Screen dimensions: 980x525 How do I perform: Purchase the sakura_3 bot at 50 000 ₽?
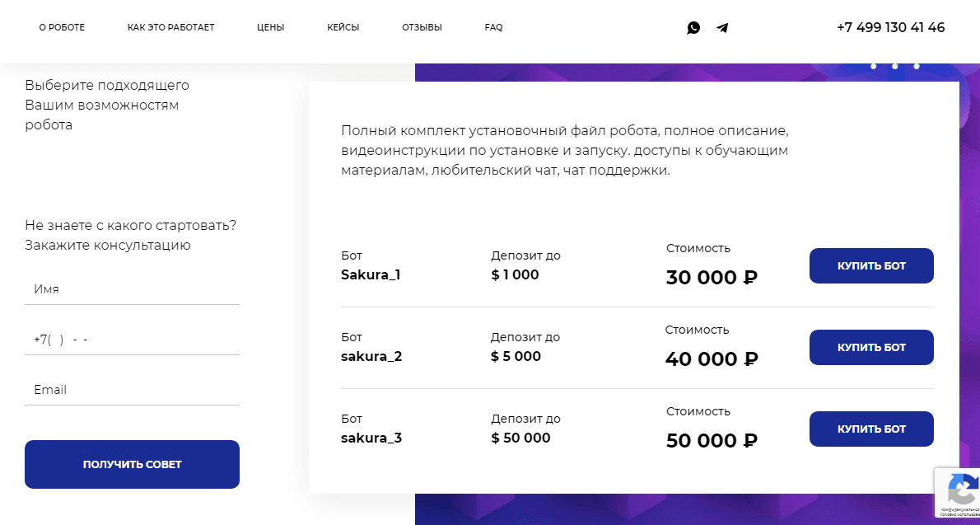871,429
